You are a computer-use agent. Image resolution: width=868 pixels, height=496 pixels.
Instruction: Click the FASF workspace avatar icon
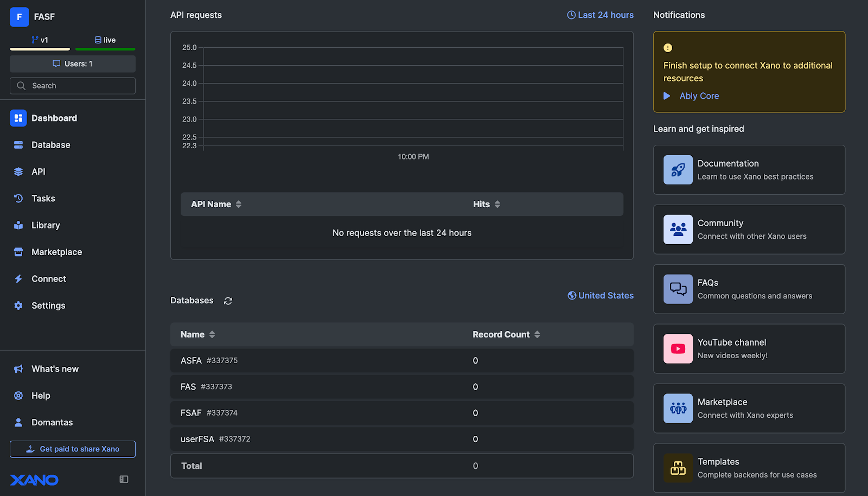(19, 17)
